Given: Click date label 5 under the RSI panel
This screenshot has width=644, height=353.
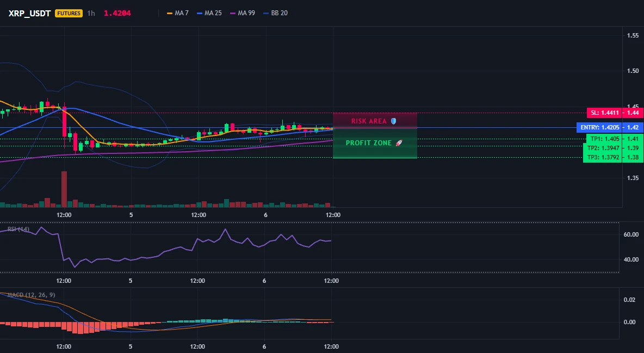Looking at the screenshot, I should pyautogui.click(x=131, y=281).
